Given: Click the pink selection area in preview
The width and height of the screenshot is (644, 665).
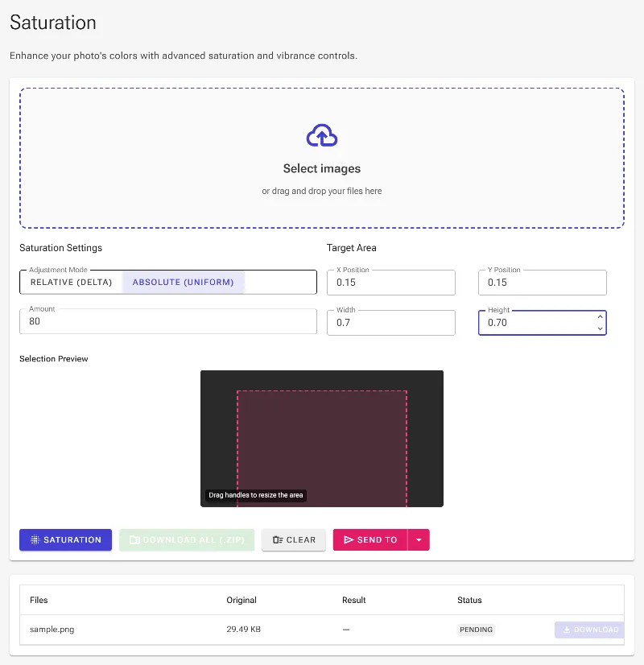Looking at the screenshot, I should pos(322,448).
